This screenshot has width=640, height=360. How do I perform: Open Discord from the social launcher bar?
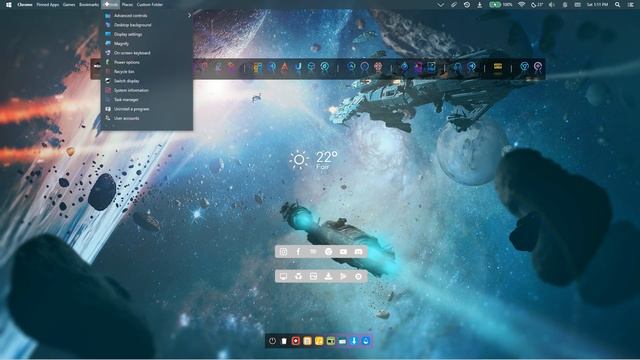click(358, 252)
